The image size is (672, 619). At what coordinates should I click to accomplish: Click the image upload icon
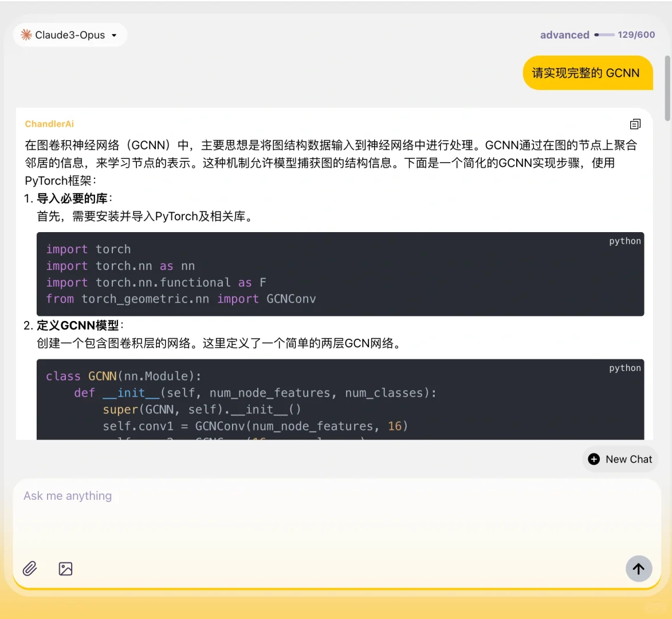65,569
